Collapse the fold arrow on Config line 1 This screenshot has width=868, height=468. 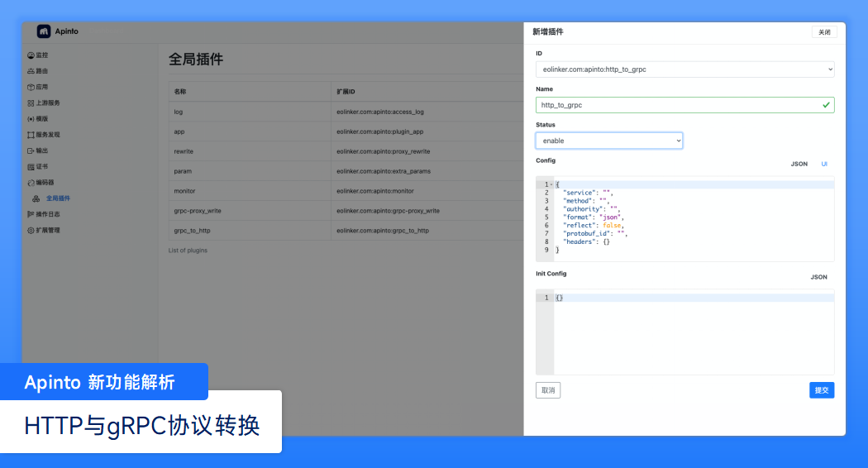pyautogui.click(x=551, y=184)
